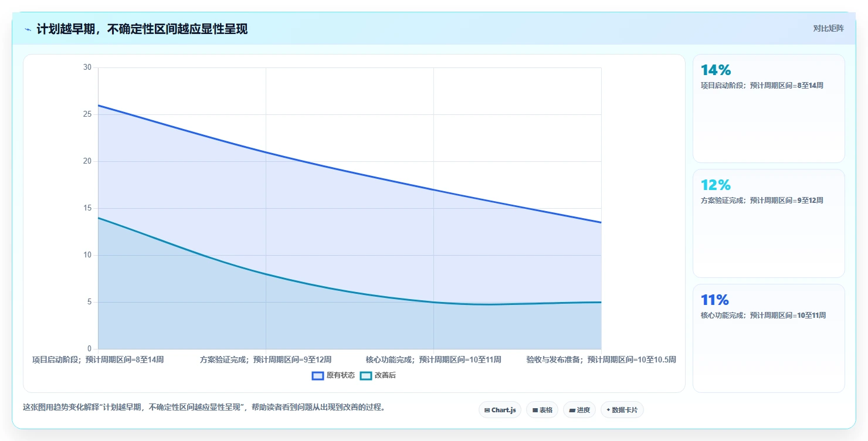Click the y-axis value 15
868x441 pixels.
click(x=87, y=208)
